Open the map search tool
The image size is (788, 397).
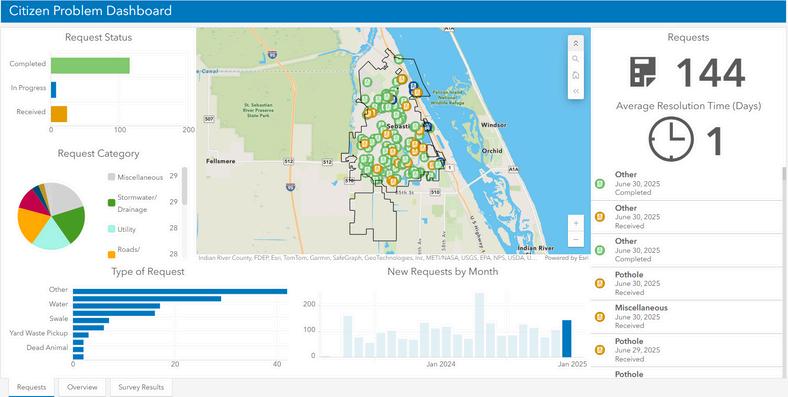[575, 59]
